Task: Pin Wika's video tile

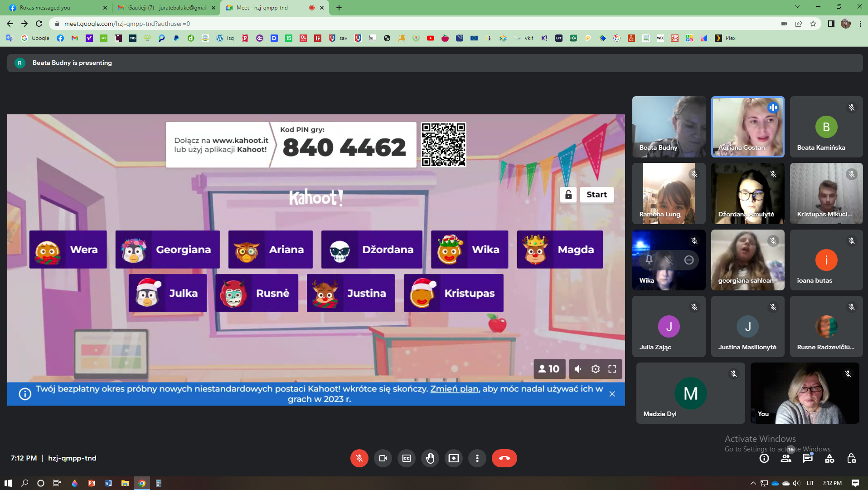Action: click(649, 260)
